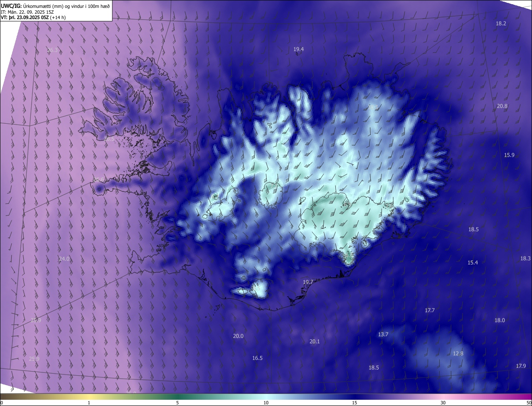Screen dimensions: 532x406
Task: Click the 19.7 value on the south coast
Action: click(x=308, y=282)
